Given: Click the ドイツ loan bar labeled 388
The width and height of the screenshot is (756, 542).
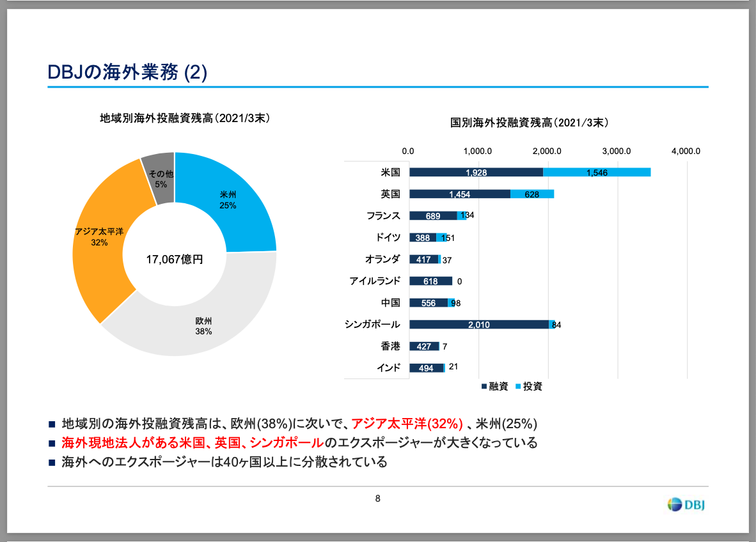Looking at the screenshot, I should tap(423, 238).
